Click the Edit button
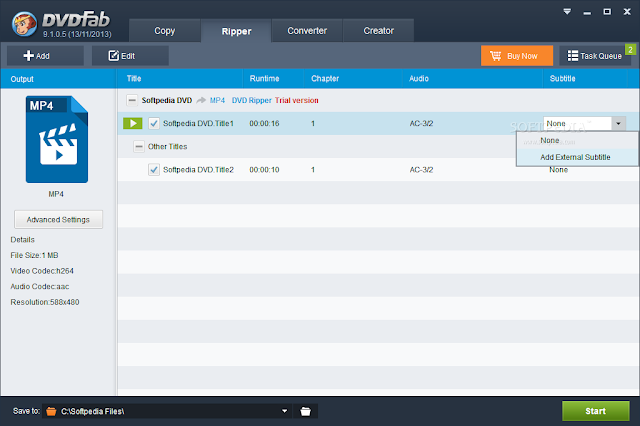 pyautogui.click(x=130, y=56)
